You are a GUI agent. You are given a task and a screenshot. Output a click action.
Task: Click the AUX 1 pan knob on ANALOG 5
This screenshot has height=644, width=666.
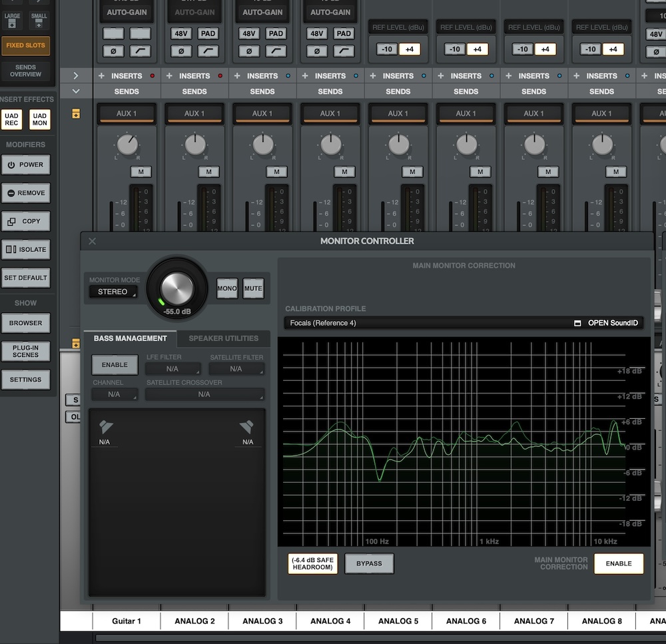tap(398, 145)
